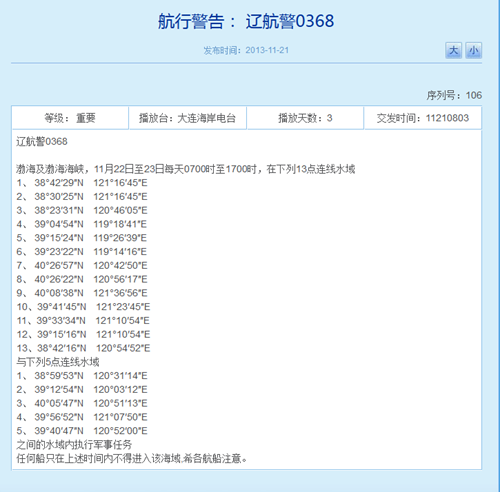Select coordinate 38°42′16″N 120°54′52″E
This screenshot has height=492, width=500.
click(94, 348)
